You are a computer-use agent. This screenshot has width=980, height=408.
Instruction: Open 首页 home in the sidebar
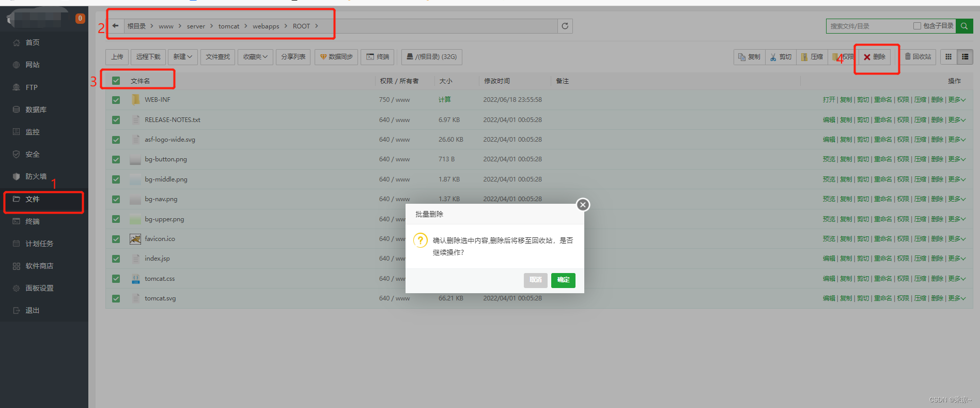pos(33,42)
